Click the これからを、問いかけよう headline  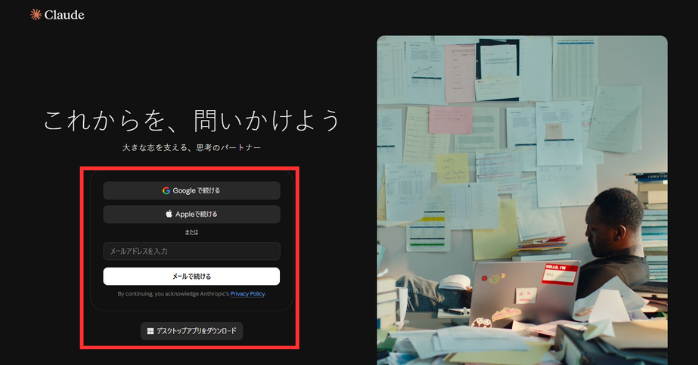click(192, 120)
